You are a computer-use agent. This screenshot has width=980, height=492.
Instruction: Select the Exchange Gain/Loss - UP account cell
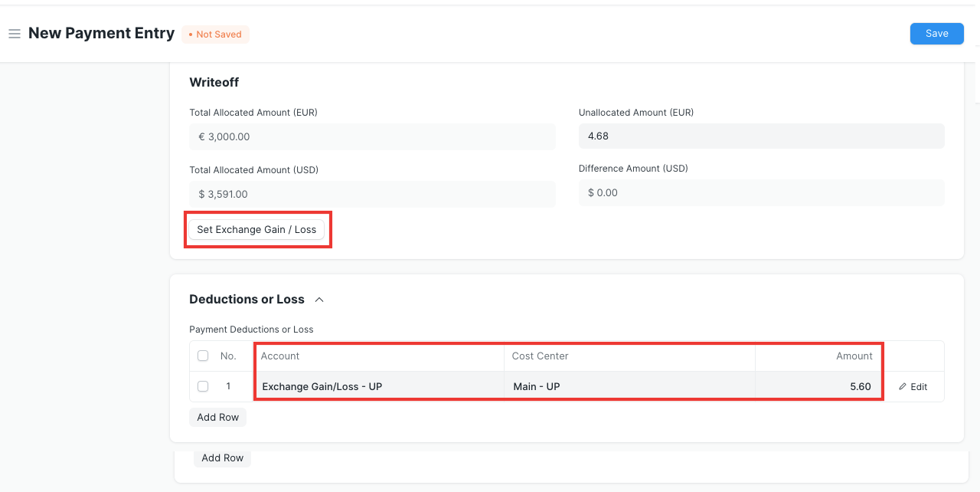381,386
